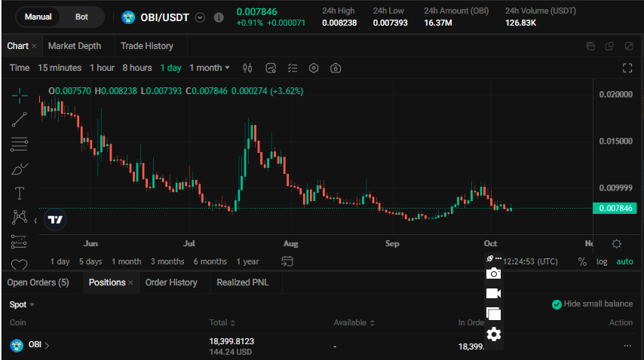Set chart range to 1 year
This screenshot has height=360, width=644.
pos(247,261)
